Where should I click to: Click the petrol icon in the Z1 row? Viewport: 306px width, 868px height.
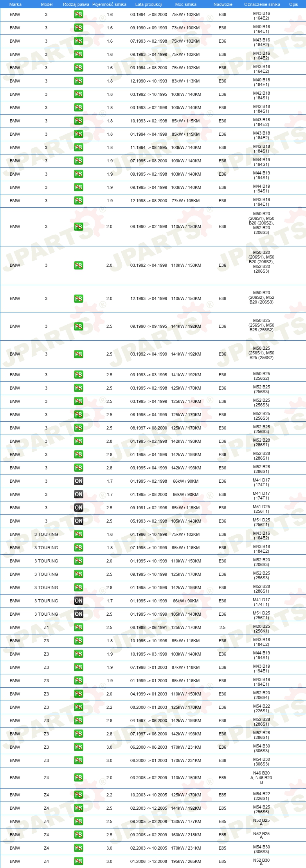point(78,627)
